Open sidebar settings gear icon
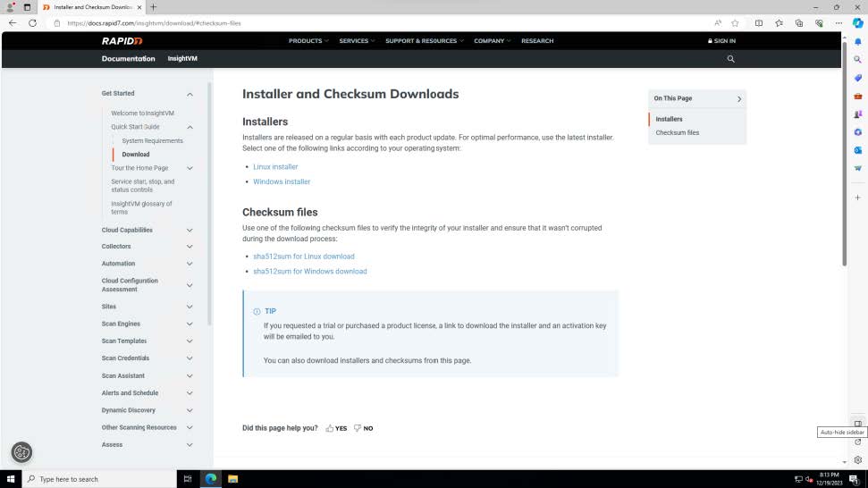This screenshot has width=868, height=488. (857, 459)
